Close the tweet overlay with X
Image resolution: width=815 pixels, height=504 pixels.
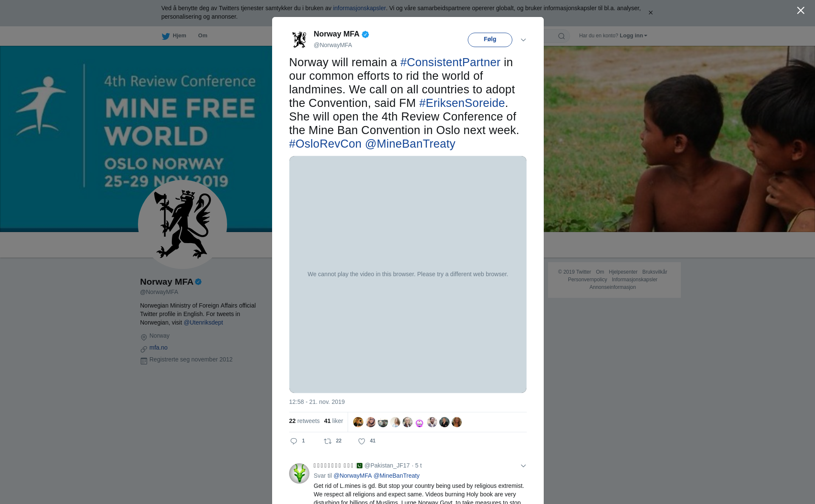point(801,11)
